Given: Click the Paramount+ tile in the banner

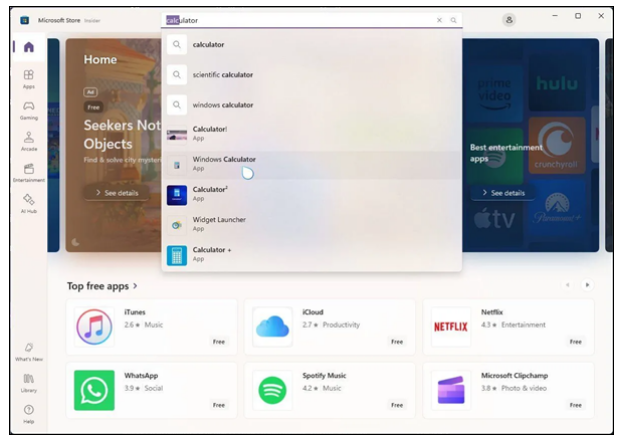Looking at the screenshot, I should (557, 208).
